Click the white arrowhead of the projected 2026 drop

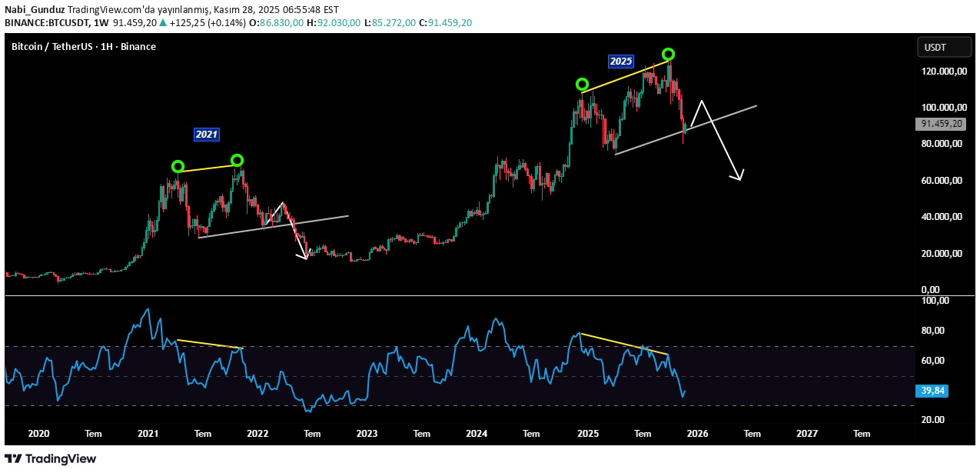pos(740,178)
